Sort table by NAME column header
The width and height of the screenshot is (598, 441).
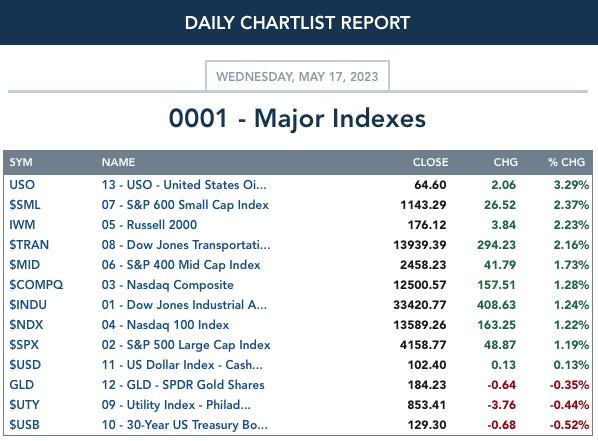118,162
